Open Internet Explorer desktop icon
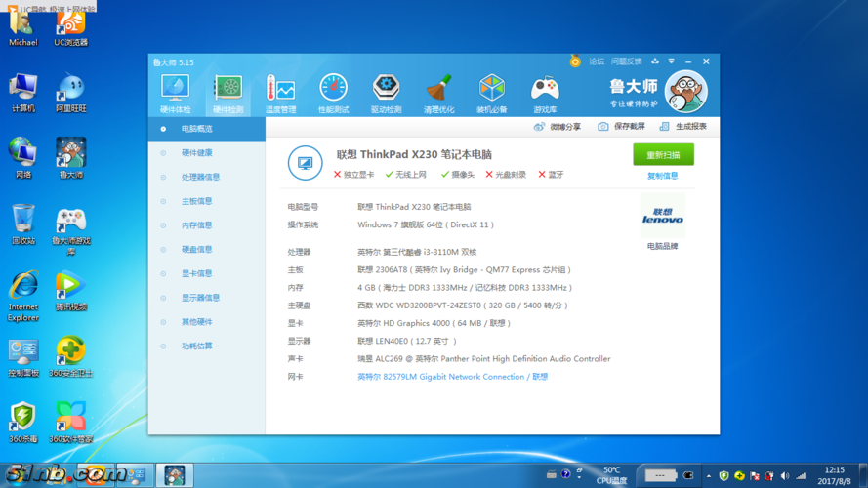Screen dimensions: 868x488 pyautogui.click(x=22, y=296)
